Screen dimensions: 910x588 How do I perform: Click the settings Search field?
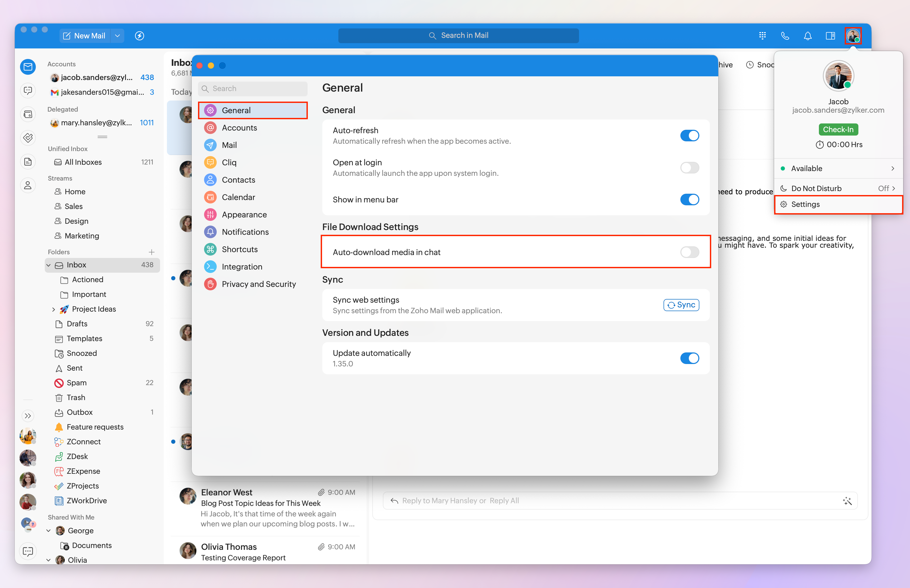(x=253, y=89)
